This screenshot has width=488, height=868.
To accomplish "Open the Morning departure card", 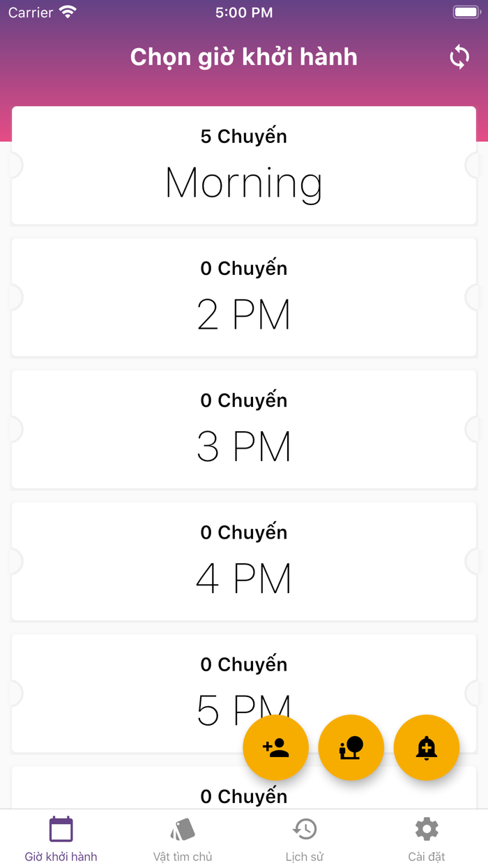I will pyautogui.click(x=244, y=165).
